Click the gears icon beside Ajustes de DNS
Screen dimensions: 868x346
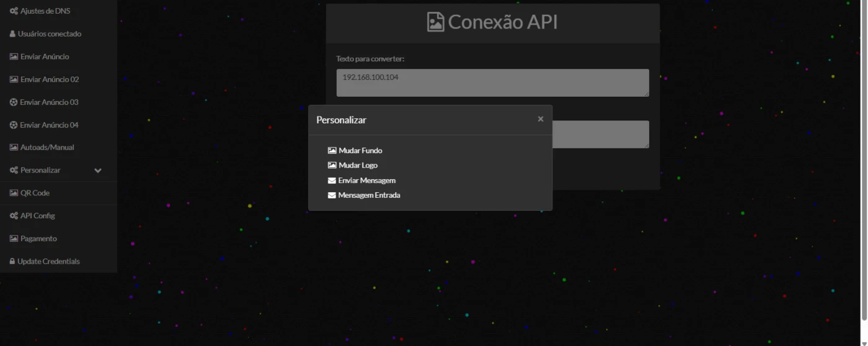pyautogui.click(x=14, y=11)
